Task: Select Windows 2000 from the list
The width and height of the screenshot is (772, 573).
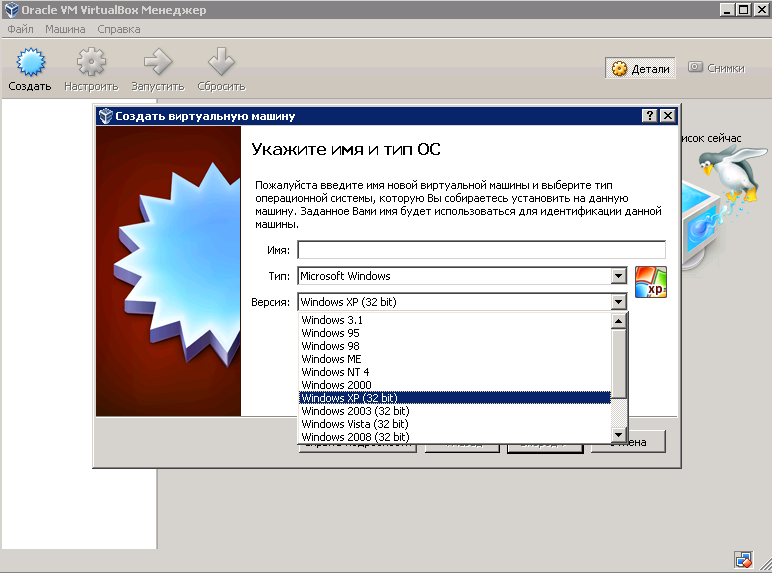Action: (x=455, y=385)
